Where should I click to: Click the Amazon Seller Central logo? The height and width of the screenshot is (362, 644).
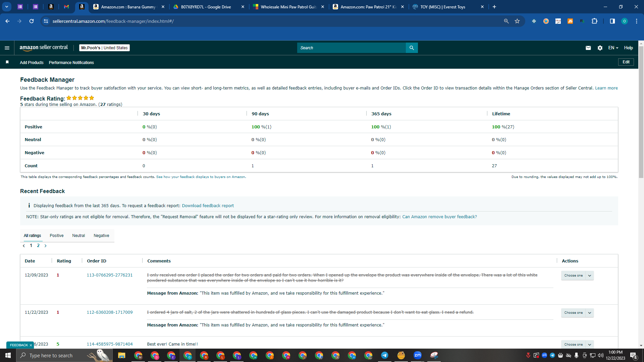tap(44, 48)
